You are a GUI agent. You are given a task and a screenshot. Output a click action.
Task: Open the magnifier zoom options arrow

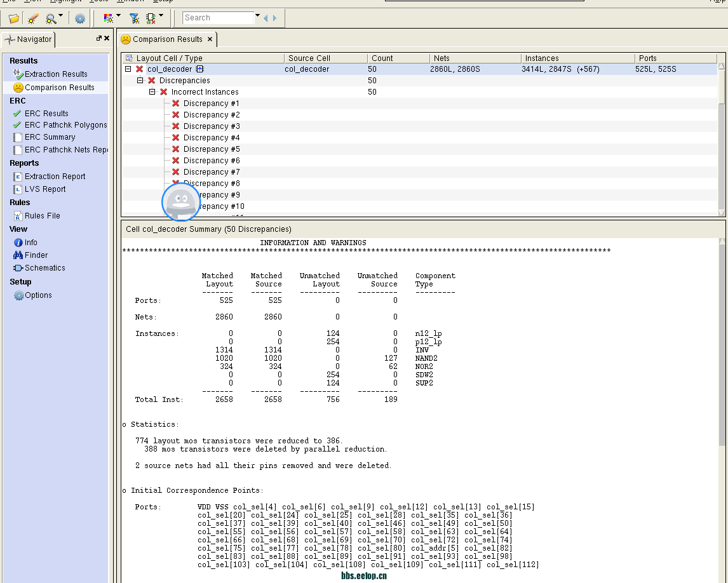pyautogui.click(x=60, y=16)
